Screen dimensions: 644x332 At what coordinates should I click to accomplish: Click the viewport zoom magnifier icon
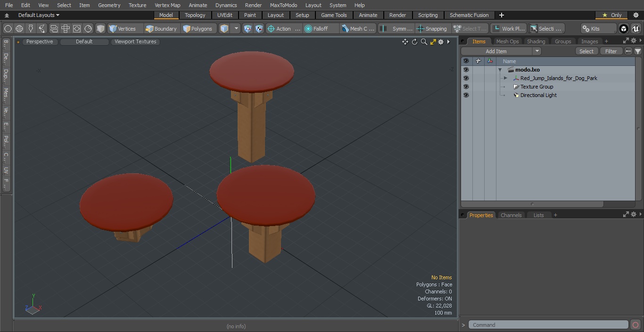coord(424,42)
